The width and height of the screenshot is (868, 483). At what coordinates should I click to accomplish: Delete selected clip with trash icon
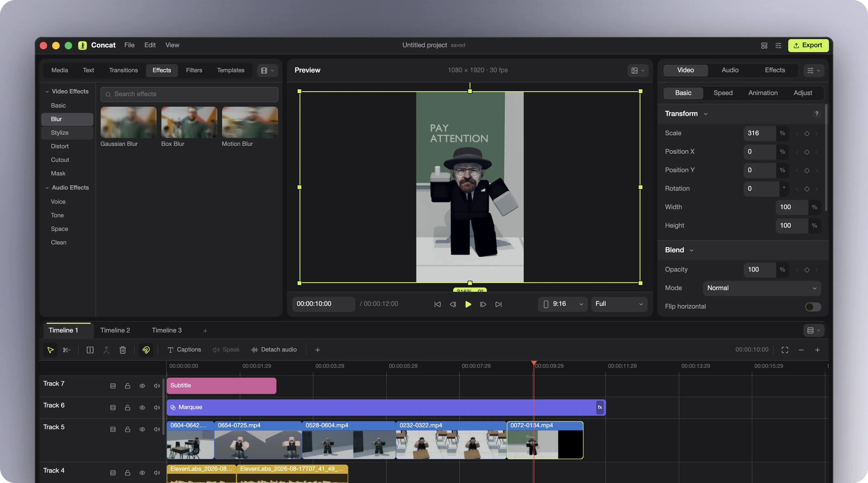[123, 350]
